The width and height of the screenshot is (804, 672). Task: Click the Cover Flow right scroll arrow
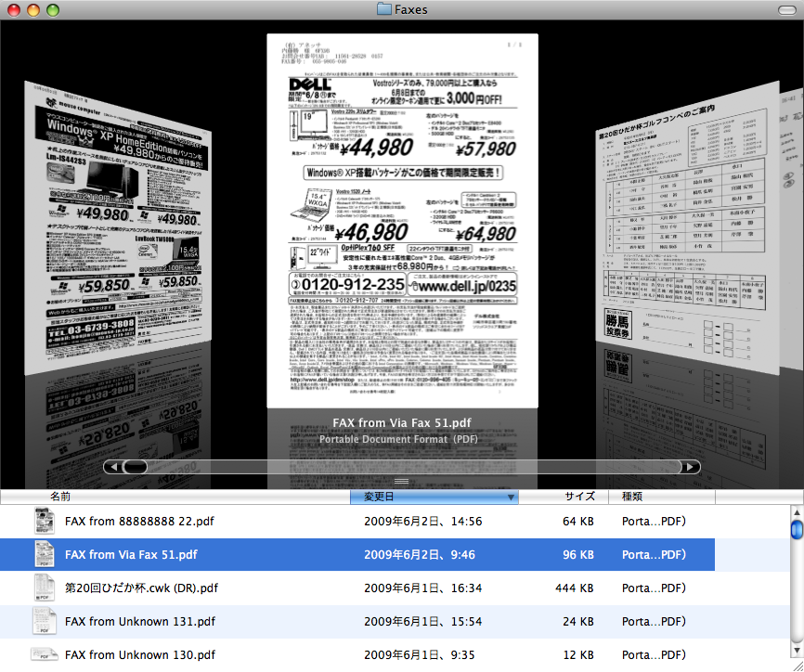[x=690, y=467]
